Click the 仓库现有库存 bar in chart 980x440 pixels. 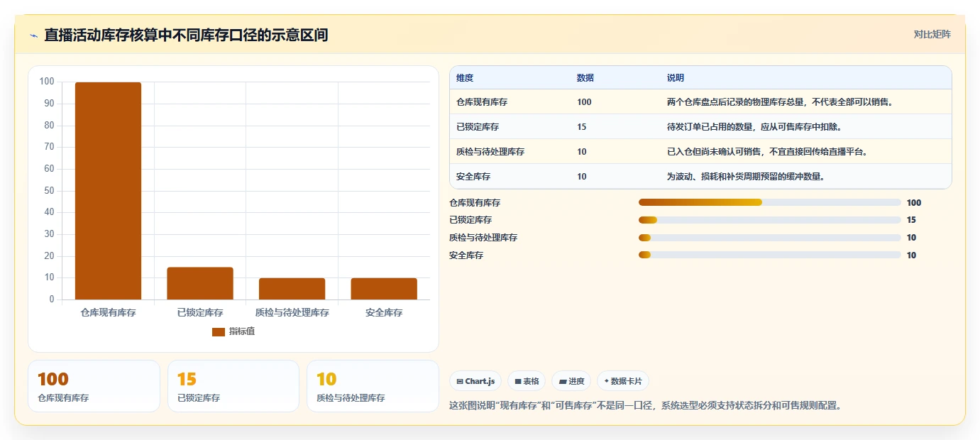click(108, 191)
